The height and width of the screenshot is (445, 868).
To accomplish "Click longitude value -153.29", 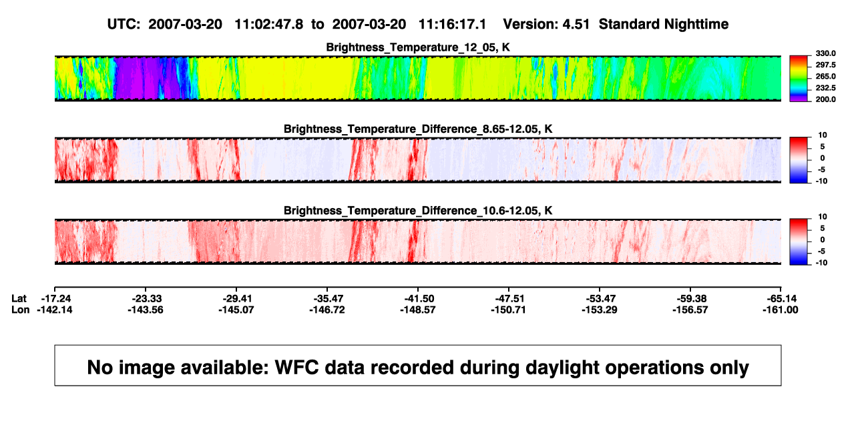I will [600, 310].
